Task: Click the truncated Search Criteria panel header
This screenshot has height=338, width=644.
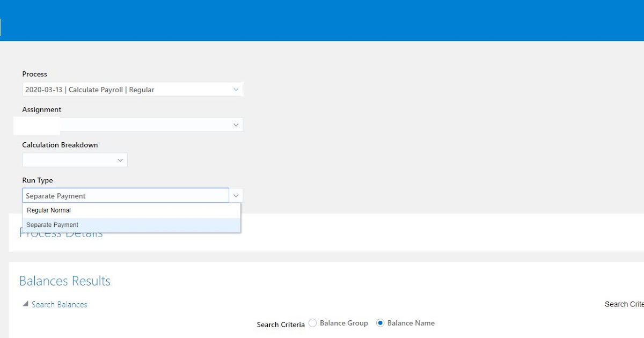Action: pyautogui.click(x=624, y=304)
